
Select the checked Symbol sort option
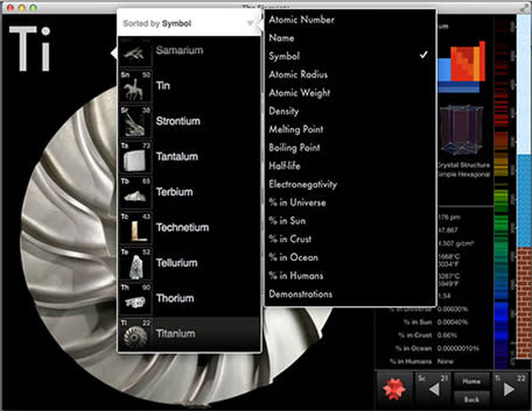click(x=350, y=56)
